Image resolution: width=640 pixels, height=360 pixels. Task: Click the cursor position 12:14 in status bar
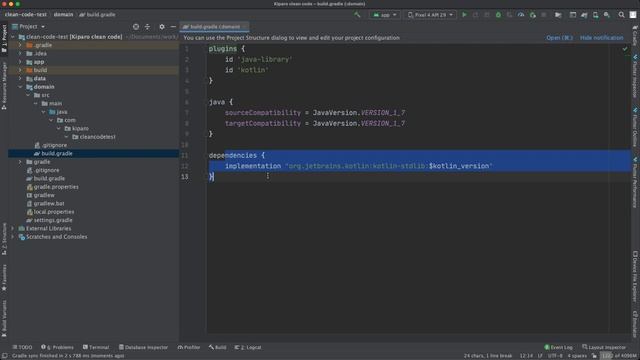526,356
